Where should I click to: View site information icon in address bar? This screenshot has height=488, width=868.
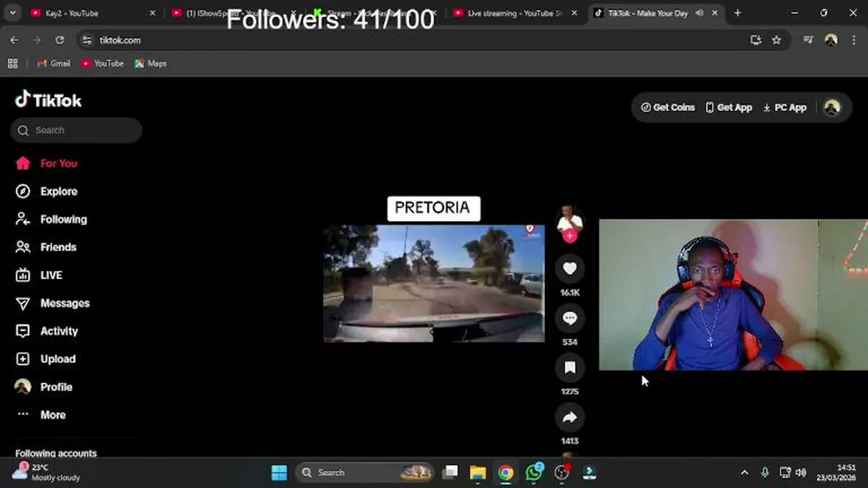[87, 40]
